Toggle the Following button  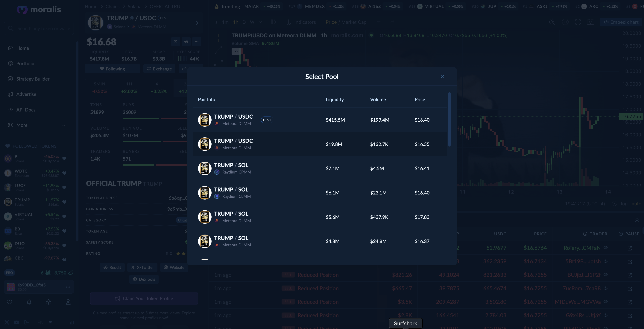112,69
